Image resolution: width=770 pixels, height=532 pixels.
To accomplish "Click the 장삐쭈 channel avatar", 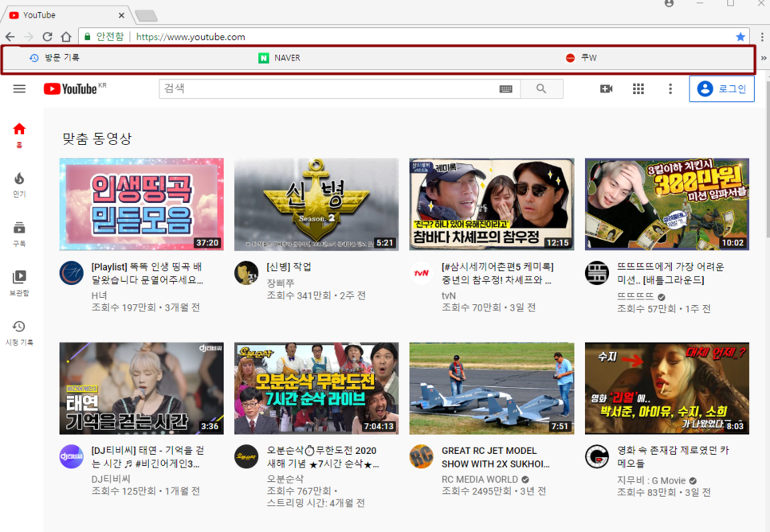I will [246, 273].
